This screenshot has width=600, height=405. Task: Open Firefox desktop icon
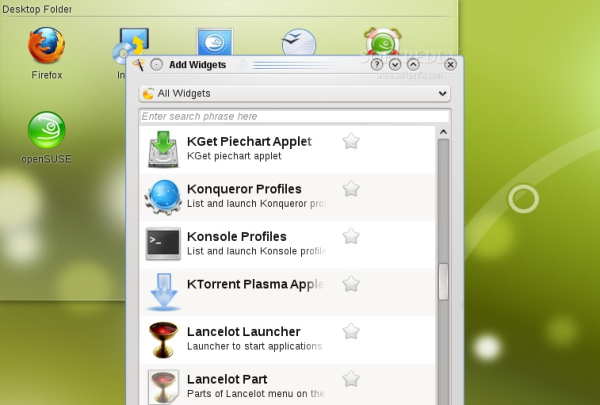46,45
